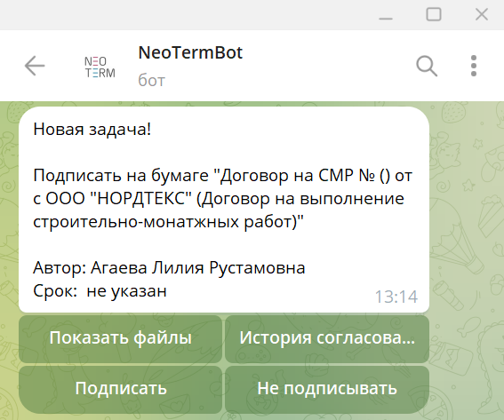This screenshot has width=504, height=420.
Task: Click the NeoTermBot chat title
Action: 190,52
